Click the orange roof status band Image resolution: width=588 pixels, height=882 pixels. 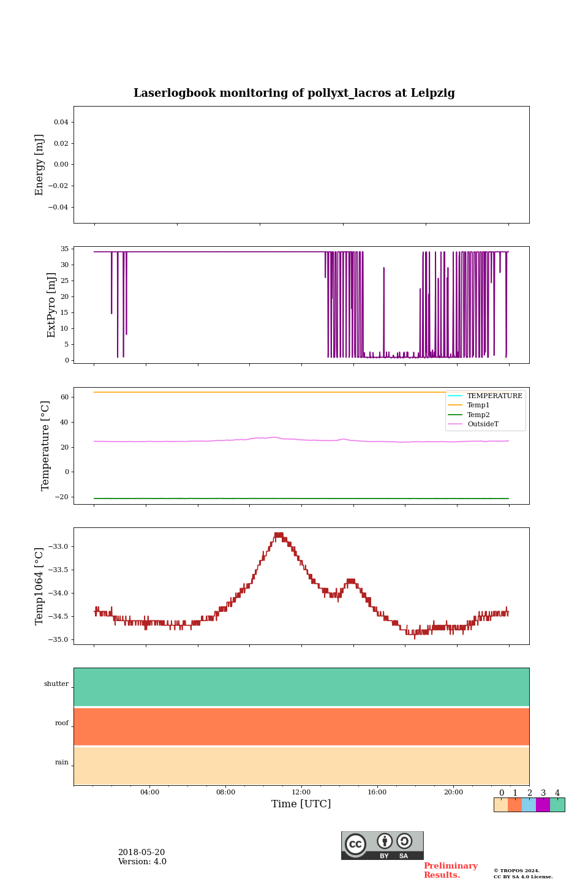pyautogui.click(x=301, y=726)
